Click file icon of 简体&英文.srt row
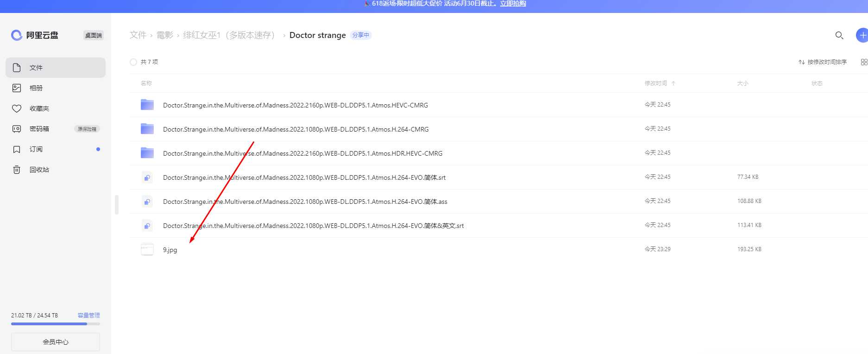Screen dimensions: 868x354 pos(147,226)
